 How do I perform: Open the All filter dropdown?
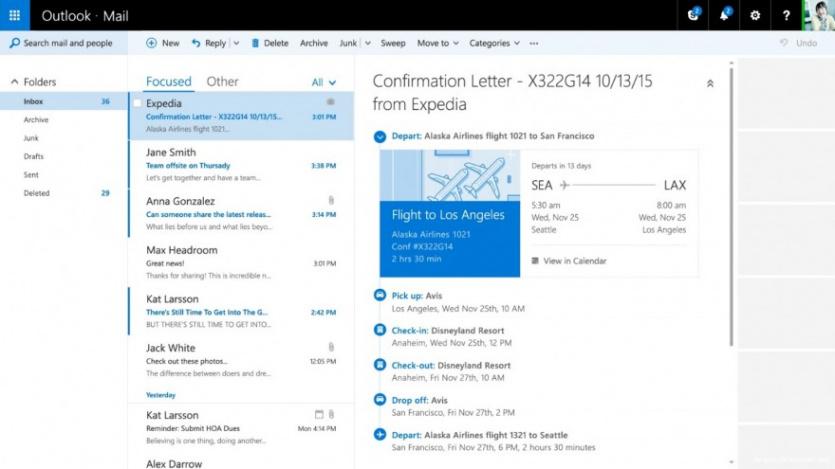323,83
